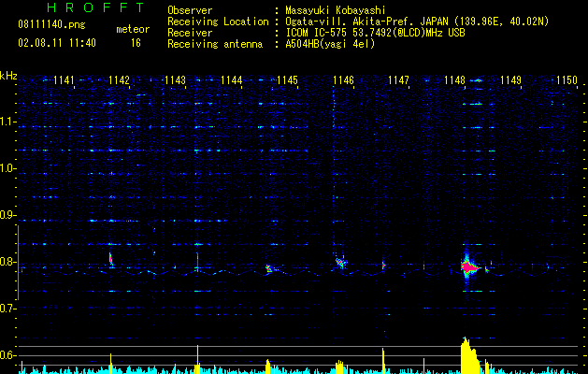Select the ICOM IC-575 53.7492 MHz USB value
The image size is (588, 374).
coord(375,33)
